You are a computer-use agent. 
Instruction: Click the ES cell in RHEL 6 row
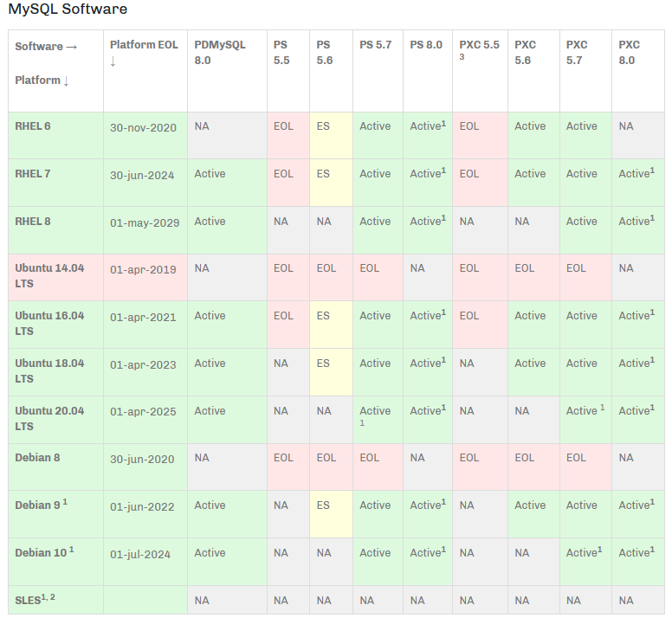point(332,136)
